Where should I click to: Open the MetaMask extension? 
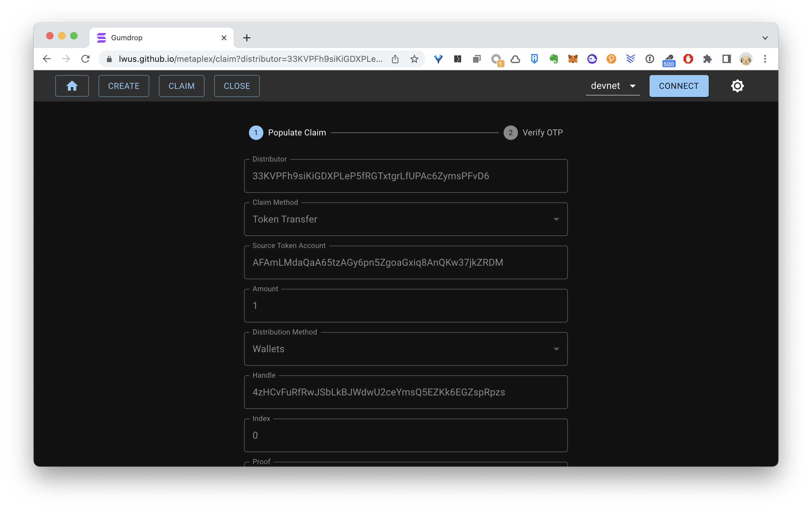[x=573, y=59]
